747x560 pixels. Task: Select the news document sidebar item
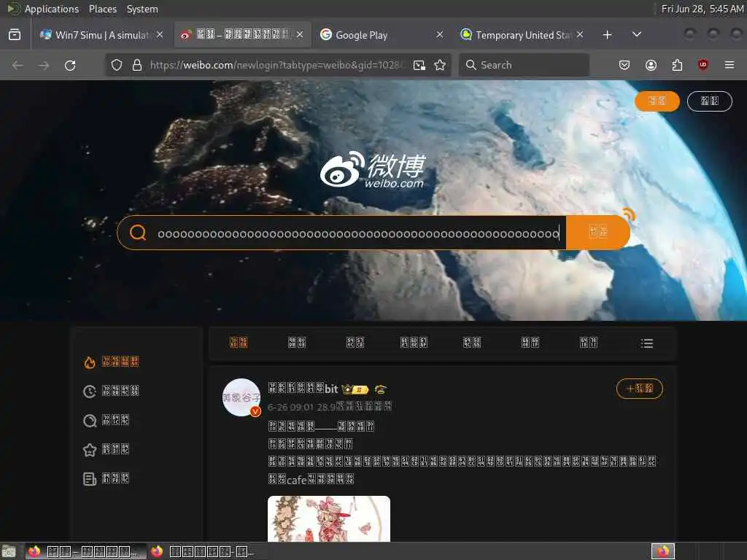[x=106, y=478]
